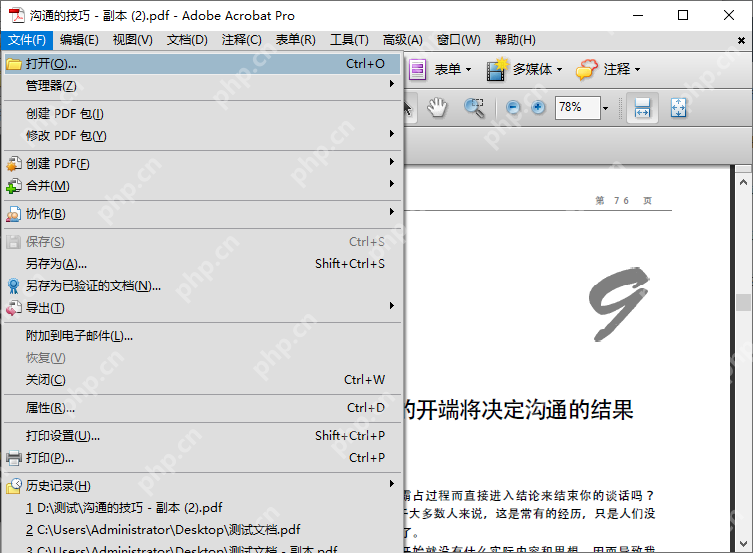Open recent file 1 D:\测试\沟通的技巧 - 副本 (2).pdf
This screenshot has width=753, height=553.
[202, 507]
